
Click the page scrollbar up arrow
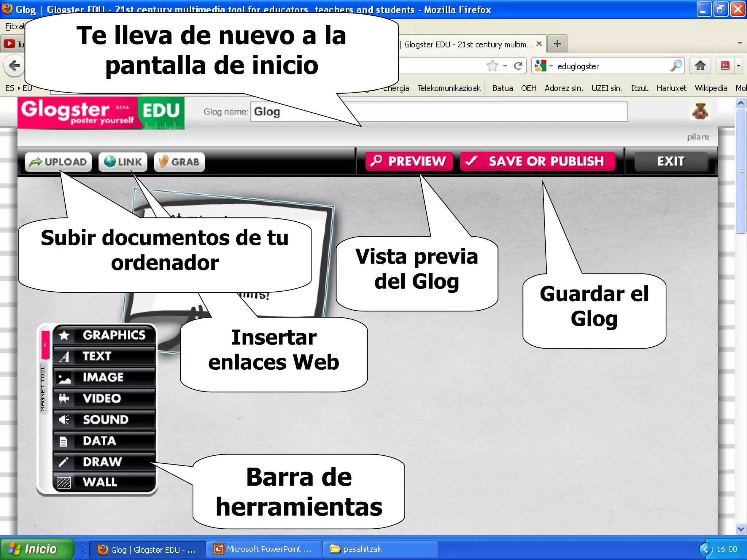pos(740,104)
